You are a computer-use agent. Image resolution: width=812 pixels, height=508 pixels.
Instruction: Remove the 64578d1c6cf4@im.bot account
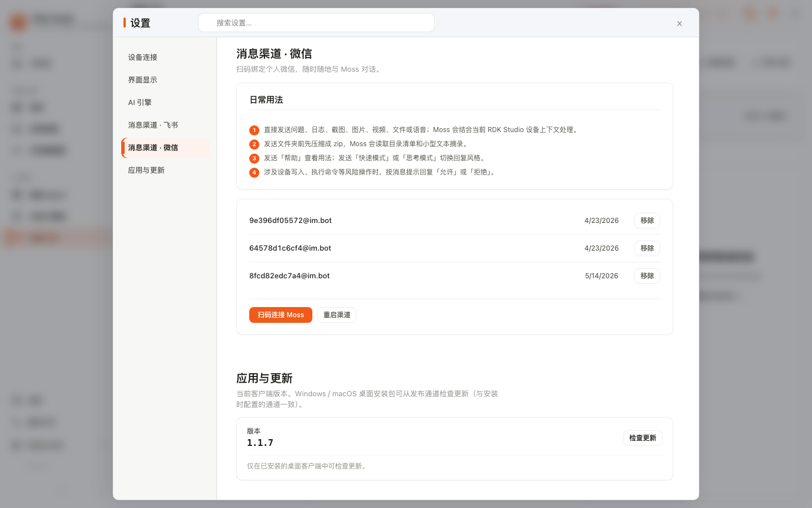point(647,248)
